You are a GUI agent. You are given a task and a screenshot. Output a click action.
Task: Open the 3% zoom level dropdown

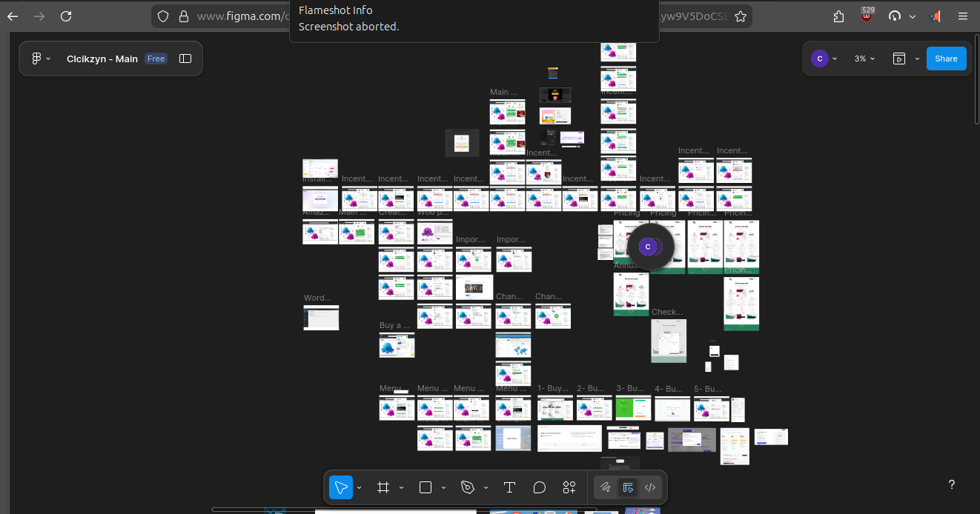pyautogui.click(x=864, y=59)
